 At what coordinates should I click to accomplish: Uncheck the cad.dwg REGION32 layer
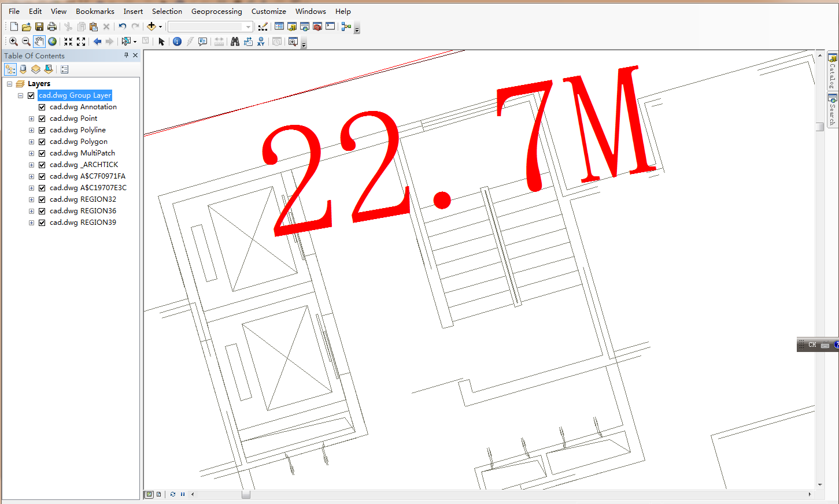click(42, 199)
